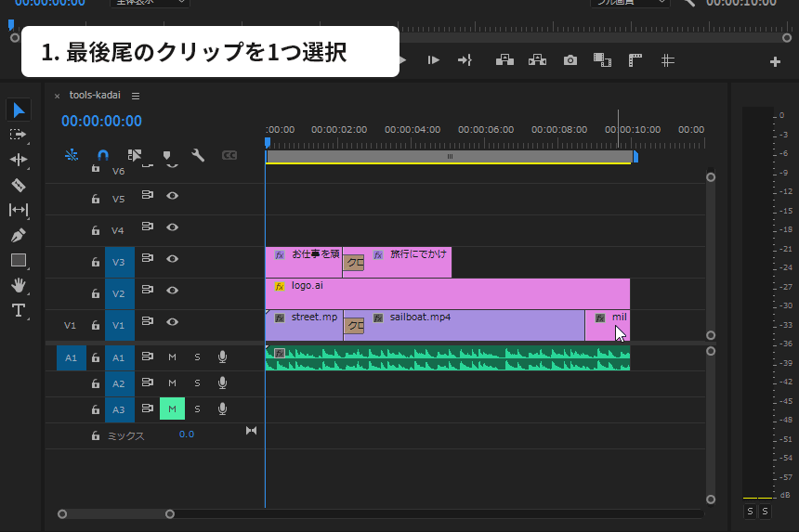Hide track V5 with eye icon
799x532 pixels.
[x=172, y=196]
